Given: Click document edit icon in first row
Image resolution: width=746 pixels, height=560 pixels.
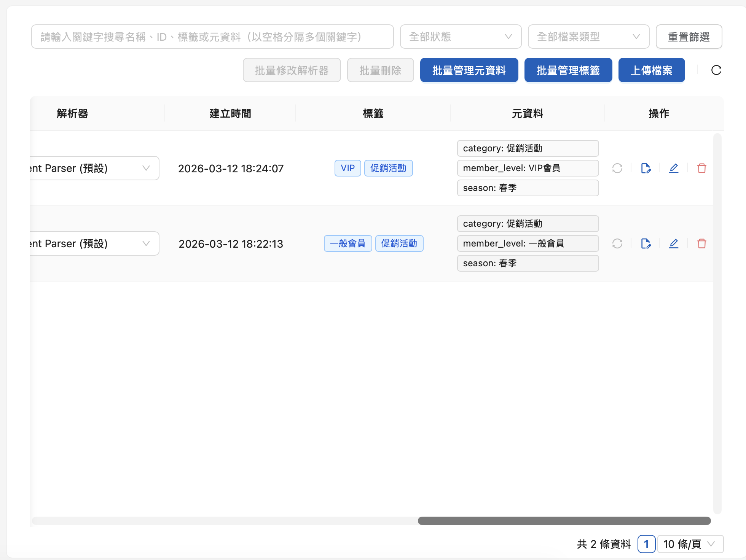Looking at the screenshot, I should point(646,168).
